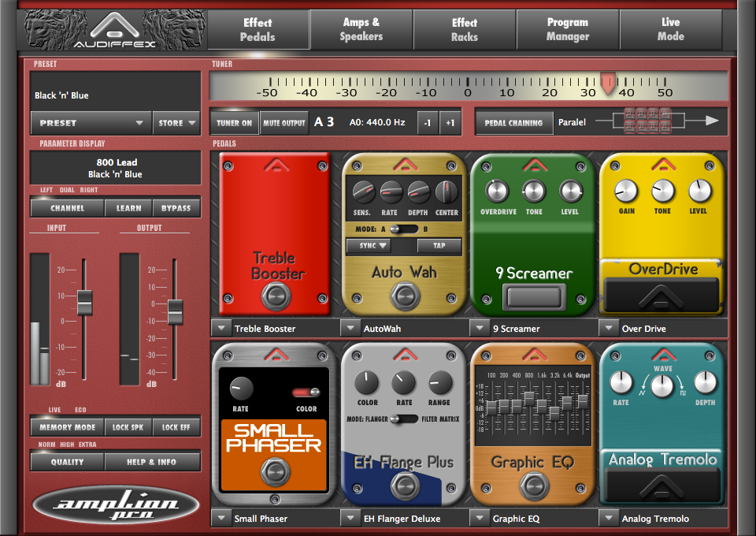Viewport: 756px width, 536px height.
Task: Click the BYPASS button
Action: [x=176, y=208]
